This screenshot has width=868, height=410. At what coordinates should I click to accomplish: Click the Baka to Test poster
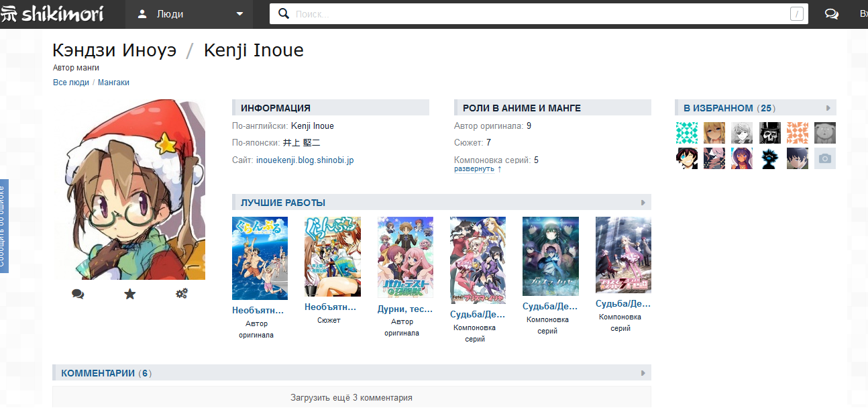click(x=405, y=257)
